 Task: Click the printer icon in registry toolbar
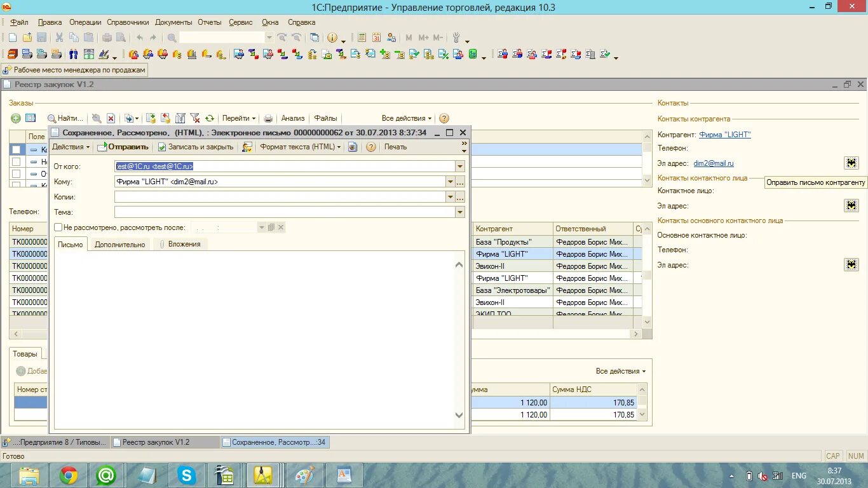coord(268,118)
